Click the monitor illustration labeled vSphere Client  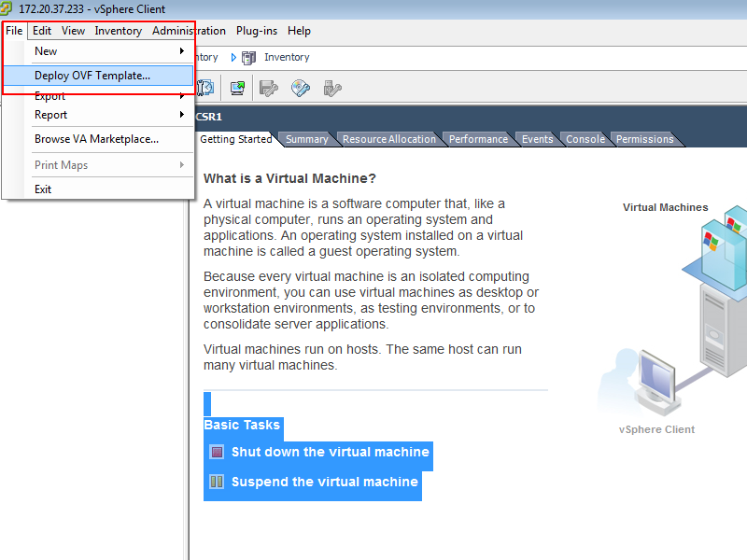pos(656,383)
